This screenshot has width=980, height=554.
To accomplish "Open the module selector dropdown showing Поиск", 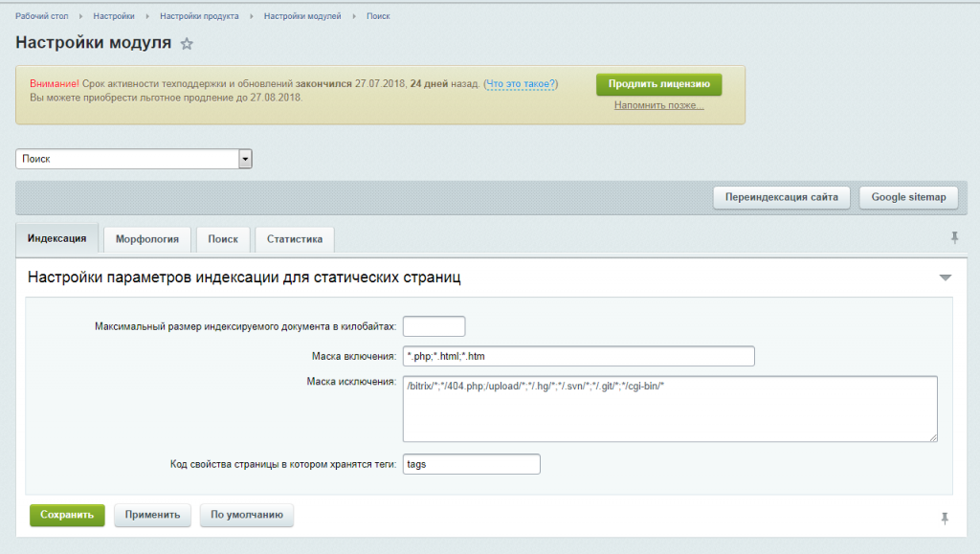I will coord(245,159).
